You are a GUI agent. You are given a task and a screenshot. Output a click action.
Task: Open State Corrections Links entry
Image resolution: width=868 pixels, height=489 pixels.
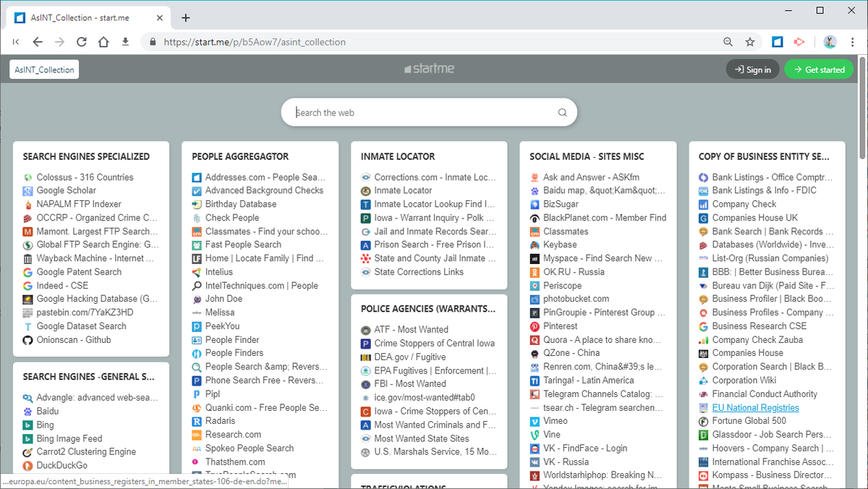419,272
